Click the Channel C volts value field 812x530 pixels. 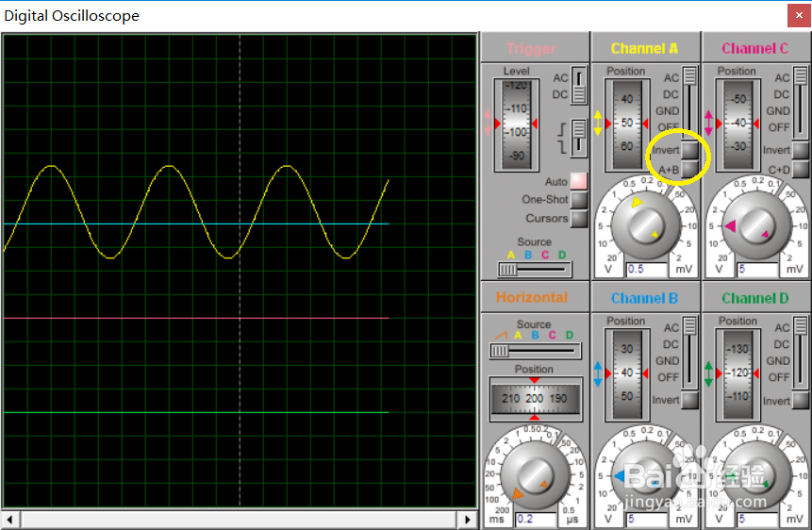click(x=757, y=270)
